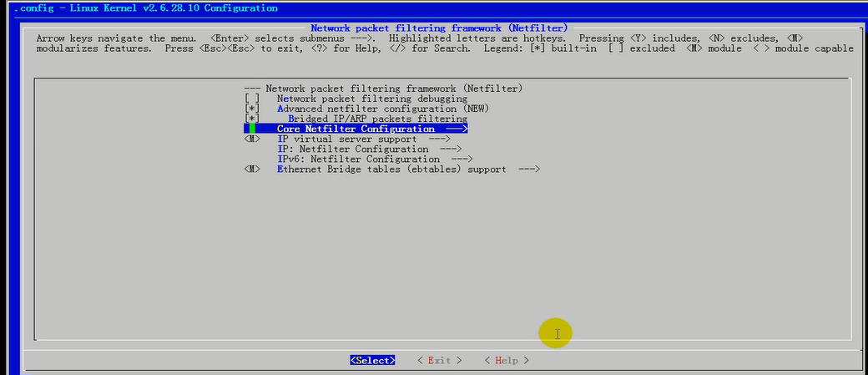Click the dialog title Network packet filtering framework (Netfilter)
The width and height of the screenshot is (868, 375).
pyautogui.click(x=439, y=28)
